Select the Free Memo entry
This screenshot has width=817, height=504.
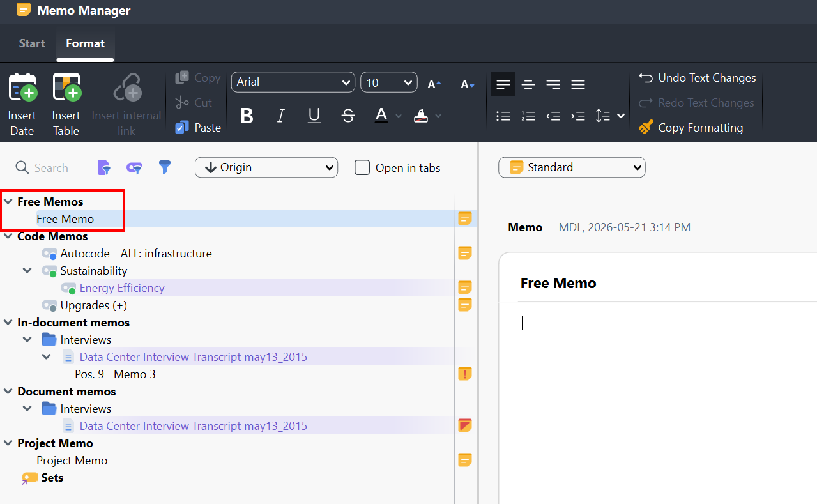[65, 219]
